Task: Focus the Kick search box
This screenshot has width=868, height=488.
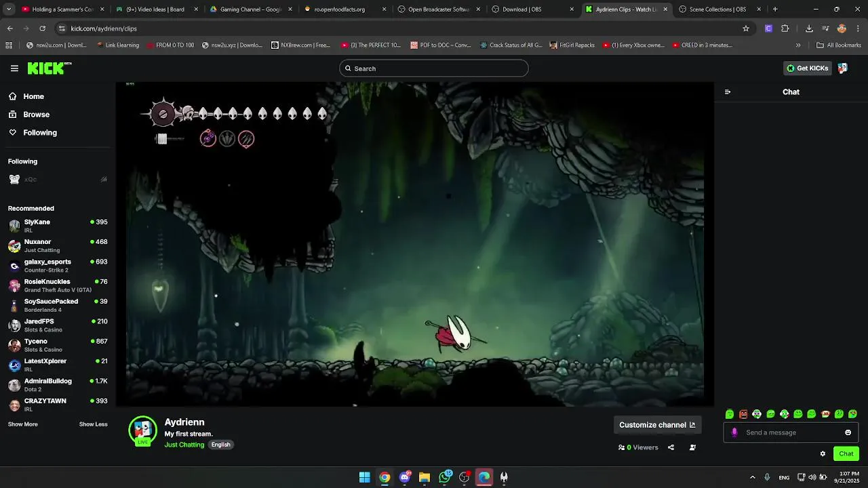Action: point(434,68)
